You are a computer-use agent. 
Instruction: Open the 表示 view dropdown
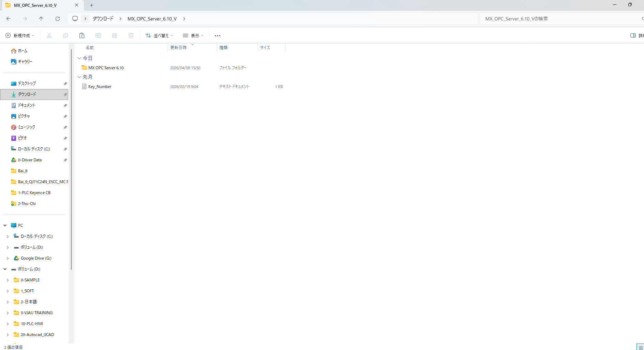click(193, 35)
